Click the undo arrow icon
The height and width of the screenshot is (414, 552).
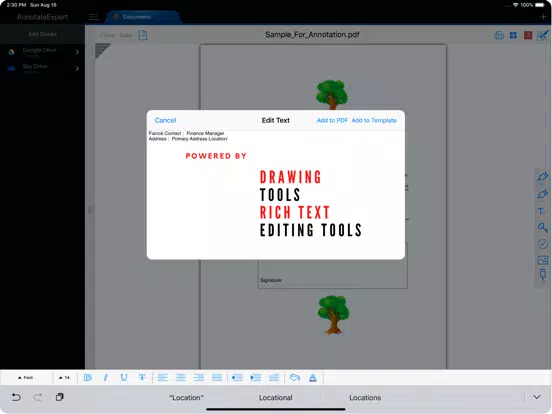pyautogui.click(x=16, y=397)
